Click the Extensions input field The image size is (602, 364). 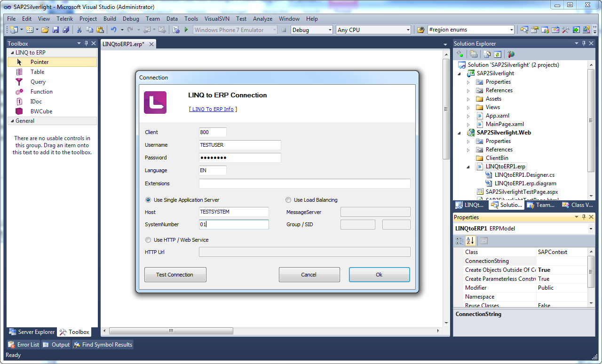(x=305, y=183)
